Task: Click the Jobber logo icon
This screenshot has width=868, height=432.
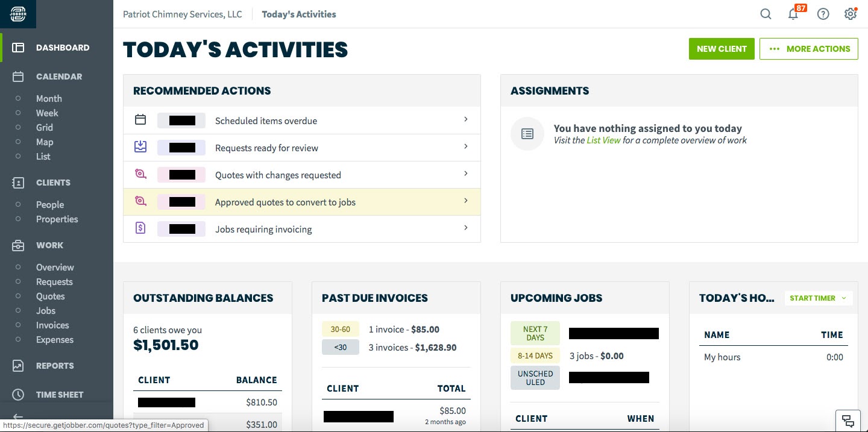Action: [18, 14]
